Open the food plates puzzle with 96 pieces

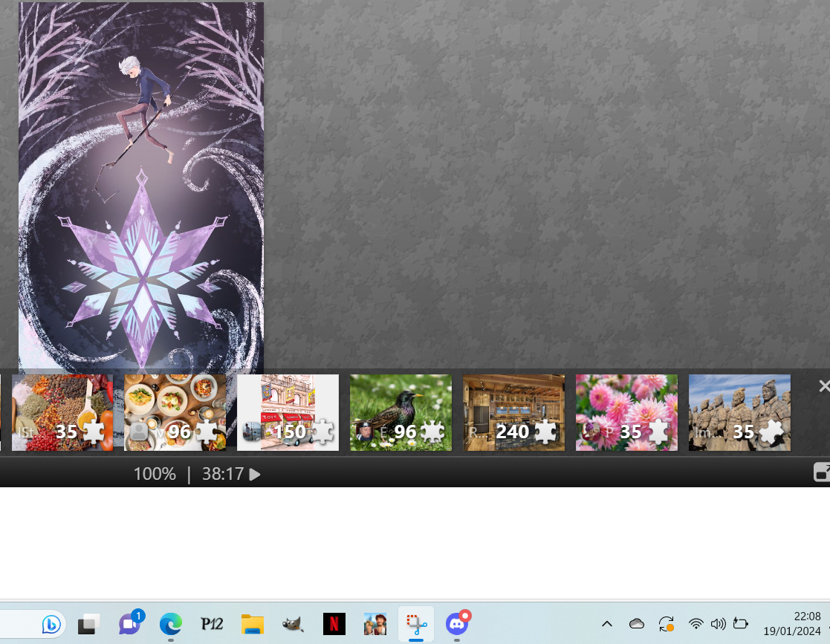coord(175,413)
